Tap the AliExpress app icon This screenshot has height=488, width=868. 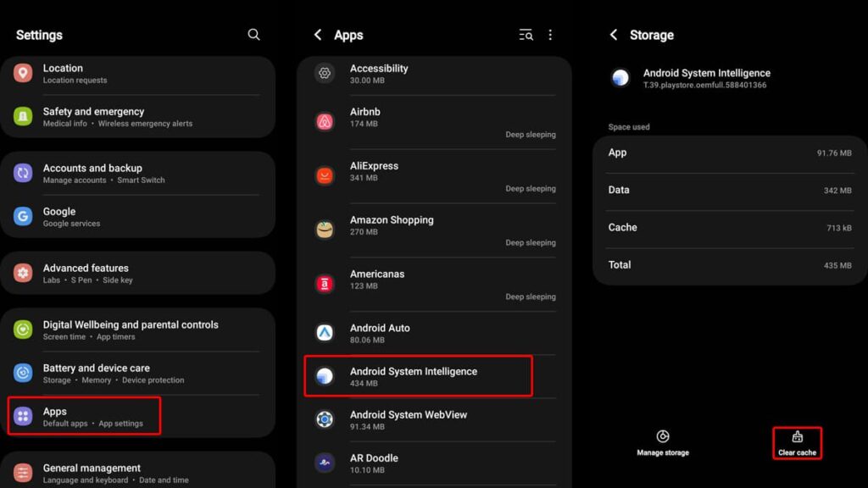click(325, 176)
